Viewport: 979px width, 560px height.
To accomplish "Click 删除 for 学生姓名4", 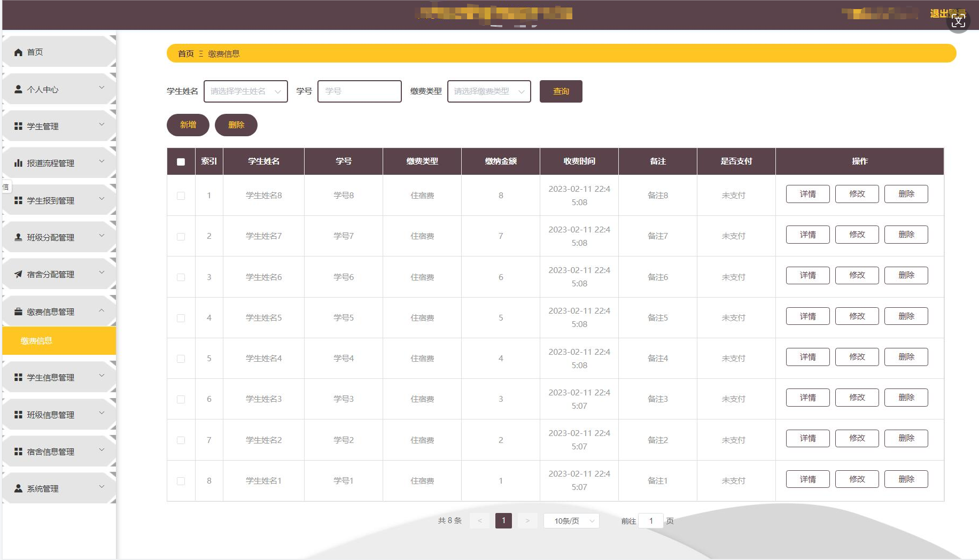I will pyautogui.click(x=906, y=357).
